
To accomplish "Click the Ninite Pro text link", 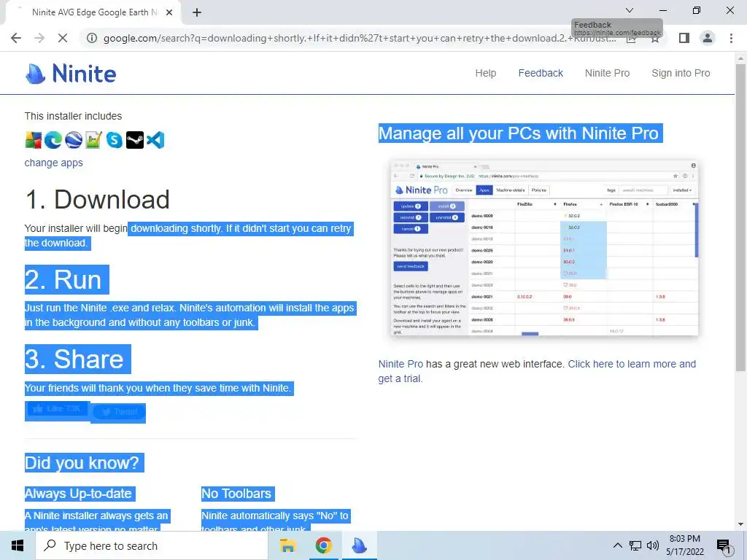I will coord(400,365).
